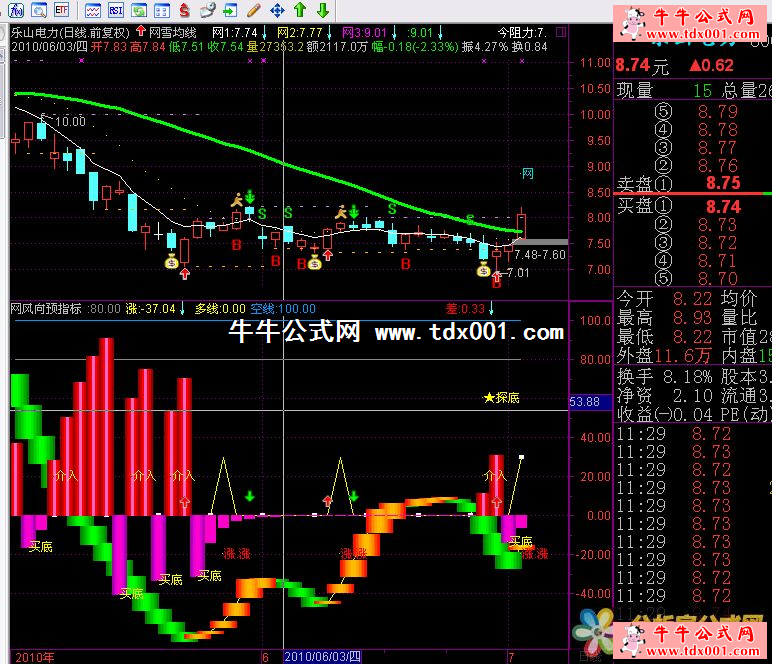Click the magnifier search icon in toolbar
The height and width of the screenshot is (664, 772).
(x=39, y=10)
